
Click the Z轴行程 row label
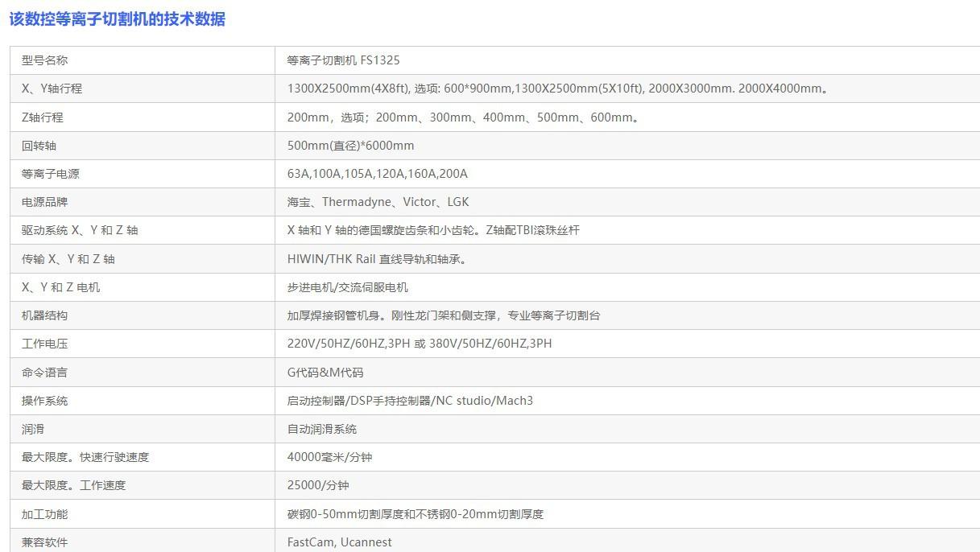coord(43,117)
